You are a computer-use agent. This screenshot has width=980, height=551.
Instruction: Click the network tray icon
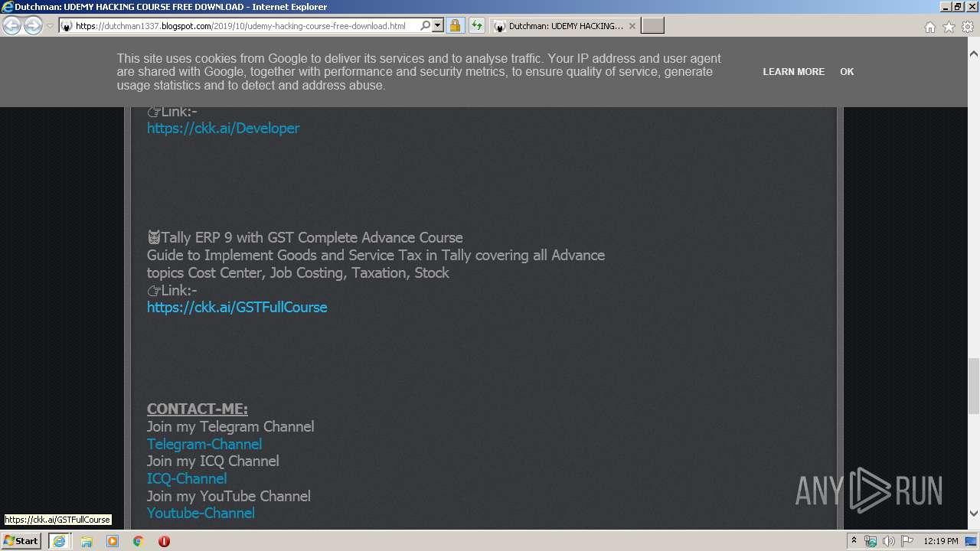[x=871, y=542]
